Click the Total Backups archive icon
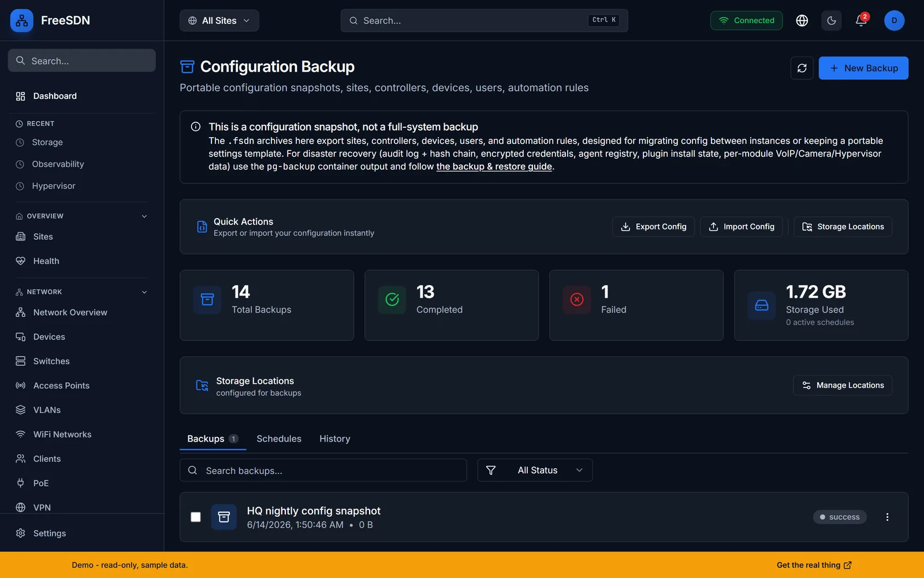The height and width of the screenshot is (578, 924). pos(207,299)
